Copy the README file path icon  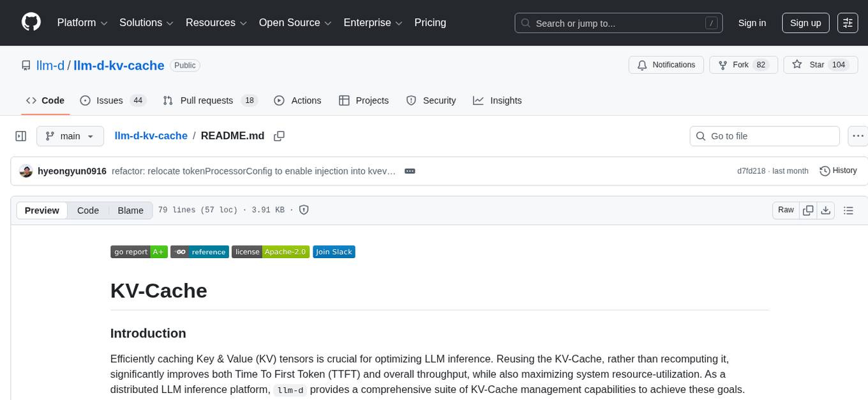point(279,135)
